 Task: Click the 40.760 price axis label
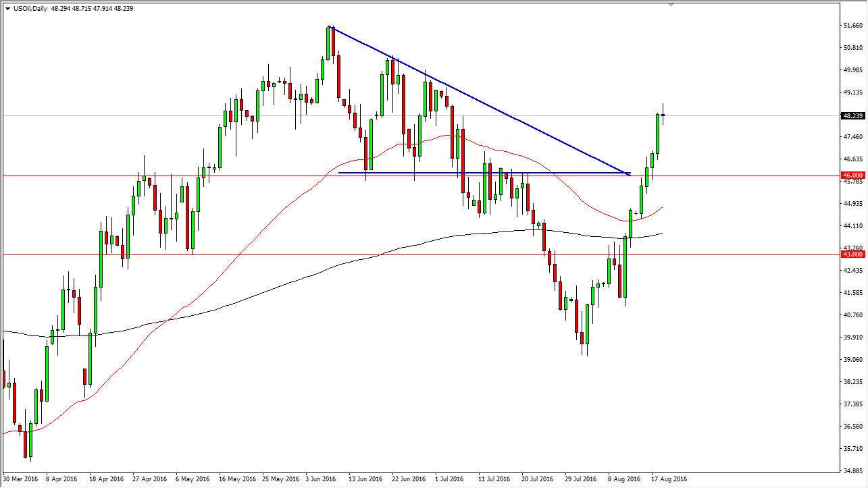click(x=853, y=315)
